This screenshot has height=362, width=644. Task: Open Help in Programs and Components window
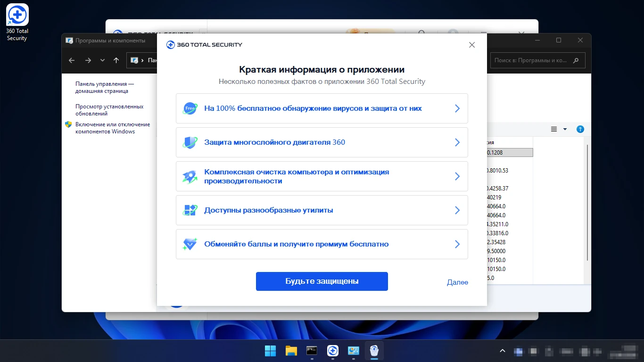coord(580,129)
